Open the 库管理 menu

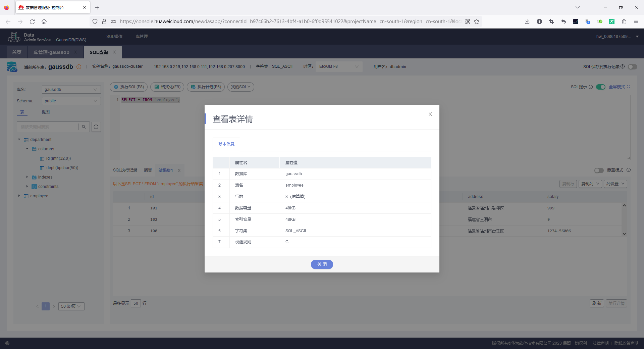tap(142, 37)
